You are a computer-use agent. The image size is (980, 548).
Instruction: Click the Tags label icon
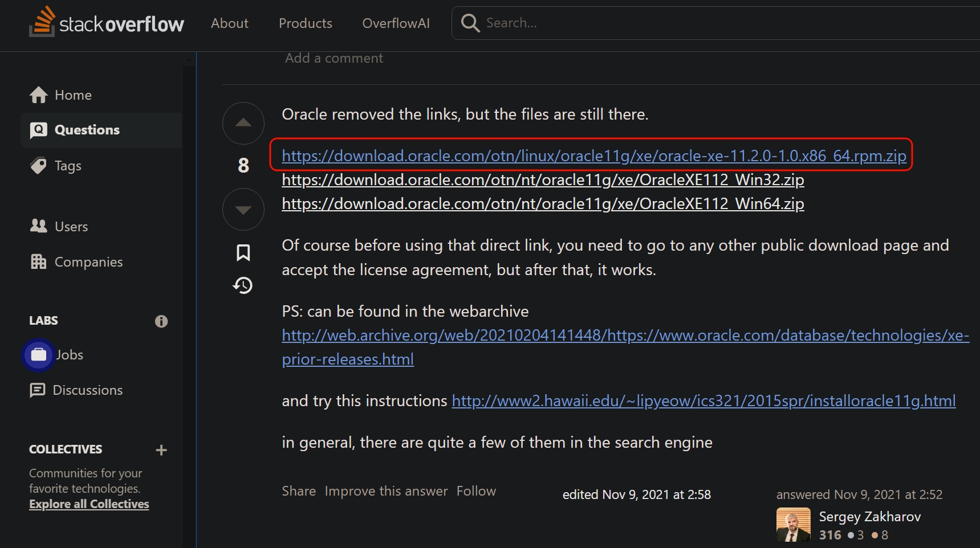pyautogui.click(x=38, y=166)
